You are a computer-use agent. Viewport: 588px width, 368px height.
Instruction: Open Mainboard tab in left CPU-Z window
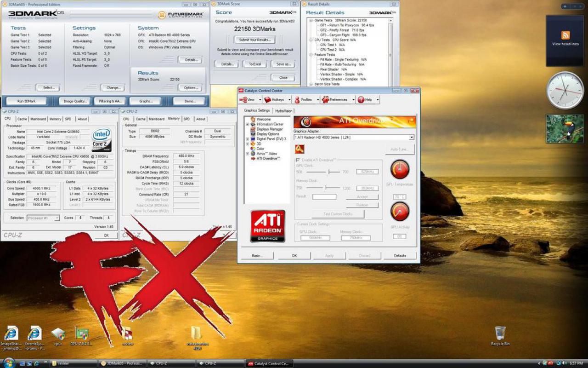(x=38, y=119)
